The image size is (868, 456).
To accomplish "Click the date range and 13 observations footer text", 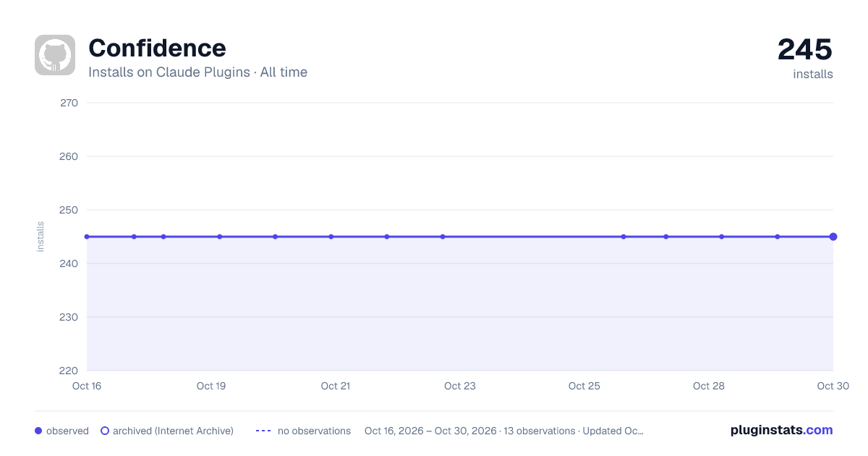I will click(504, 431).
